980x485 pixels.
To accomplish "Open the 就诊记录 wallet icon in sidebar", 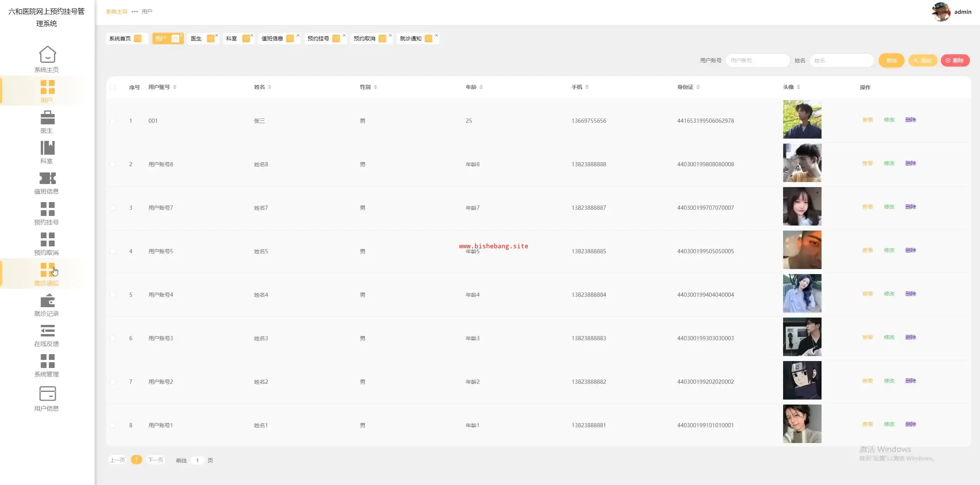I will pyautogui.click(x=47, y=300).
